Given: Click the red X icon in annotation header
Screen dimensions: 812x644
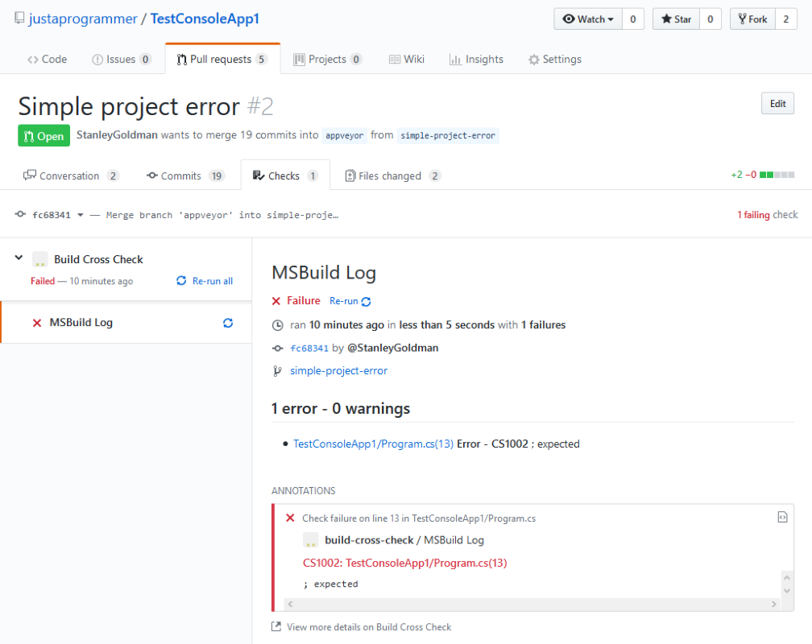Looking at the screenshot, I should point(290,518).
